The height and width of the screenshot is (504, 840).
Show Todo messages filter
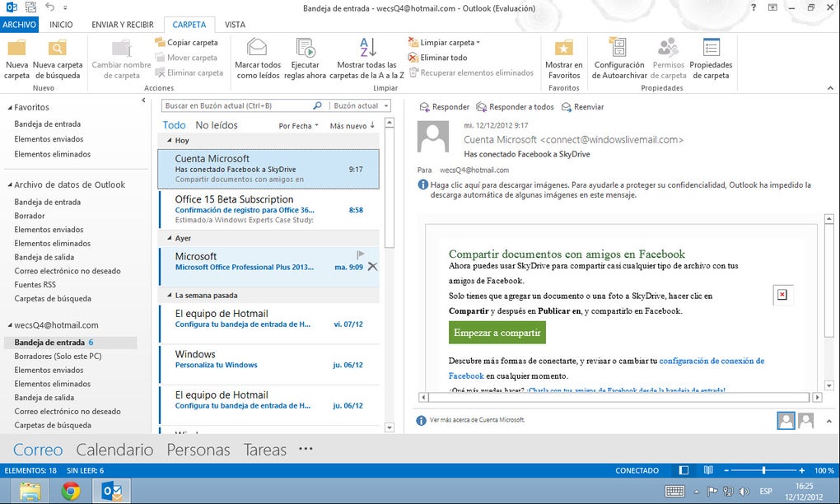[x=174, y=125]
